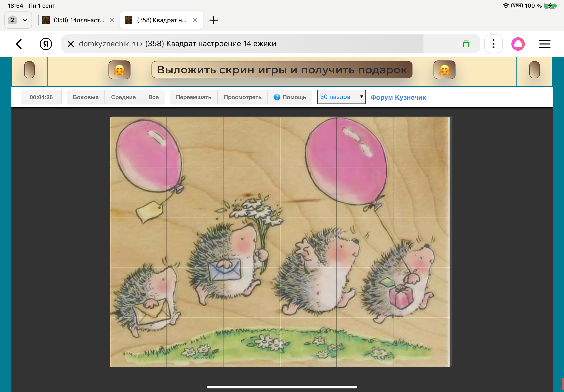Expand the tab group counter dropdown showing 2

(x=18, y=20)
